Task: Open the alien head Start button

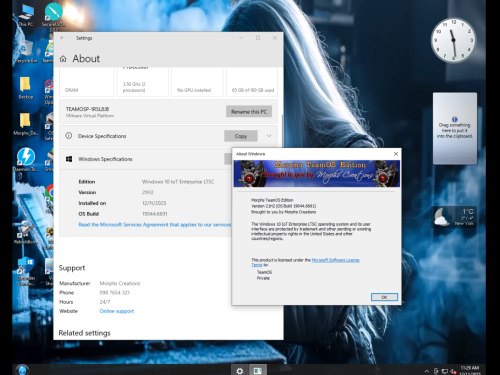Action: 22,370
